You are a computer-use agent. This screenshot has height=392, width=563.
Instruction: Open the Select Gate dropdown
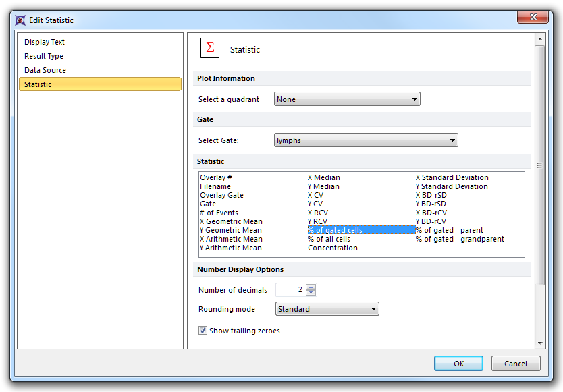[366, 140]
